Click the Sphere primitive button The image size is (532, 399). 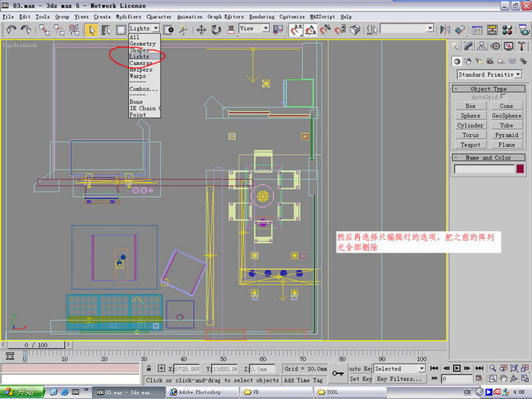click(470, 116)
